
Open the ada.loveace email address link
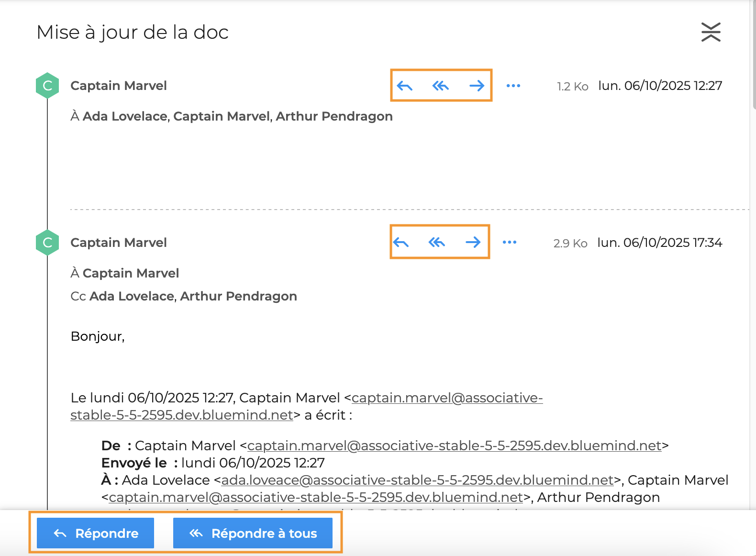coord(417,480)
